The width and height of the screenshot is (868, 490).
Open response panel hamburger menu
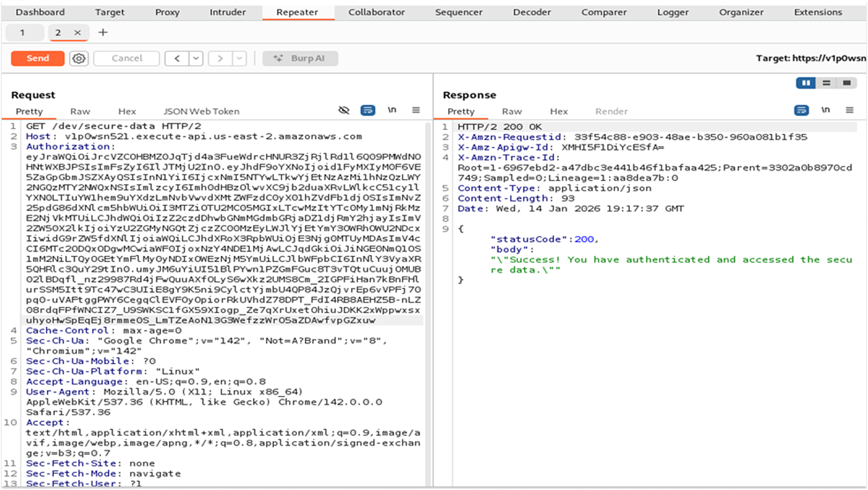click(x=850, y=110)
